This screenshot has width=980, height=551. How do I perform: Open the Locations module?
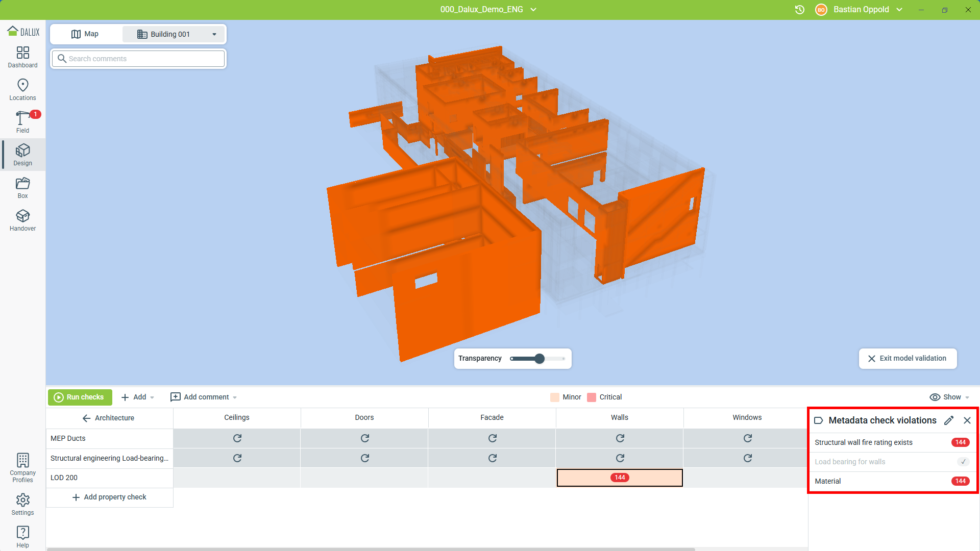tap(22, 90)
